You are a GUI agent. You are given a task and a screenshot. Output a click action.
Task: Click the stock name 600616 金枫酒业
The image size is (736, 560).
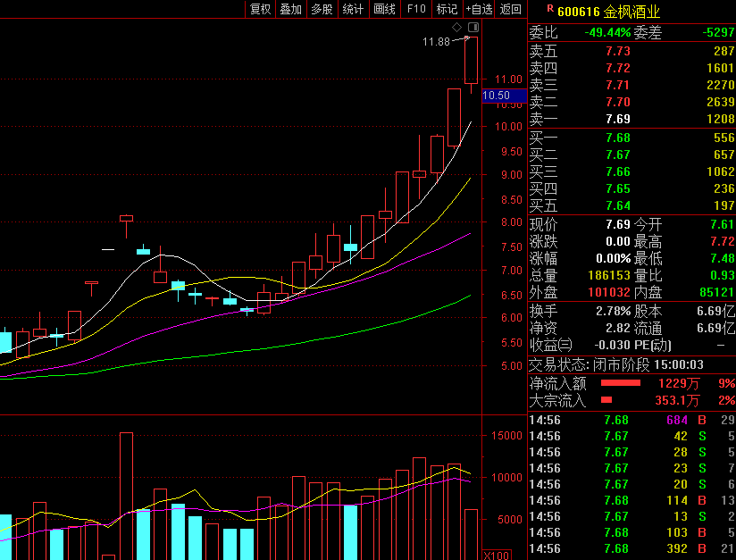609,12
